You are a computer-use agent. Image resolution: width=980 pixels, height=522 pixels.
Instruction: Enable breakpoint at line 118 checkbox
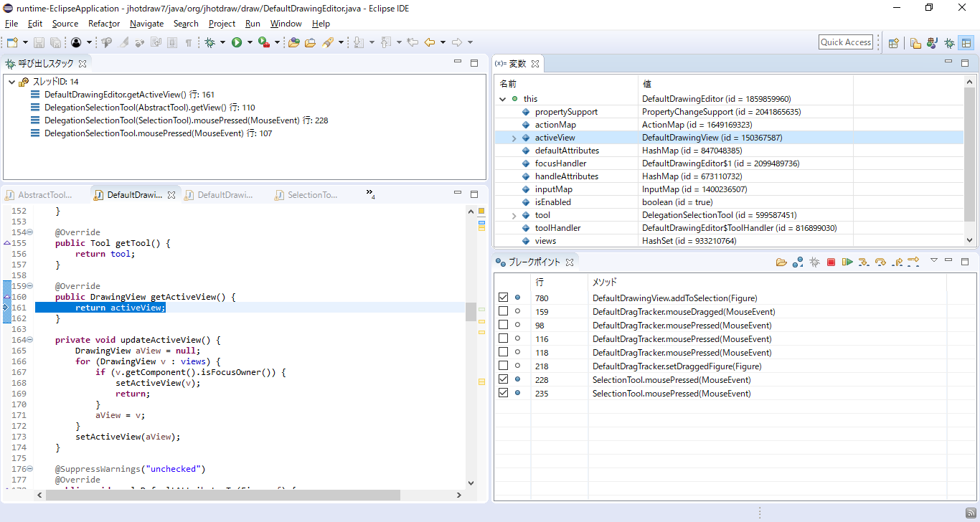pos(503,352)
